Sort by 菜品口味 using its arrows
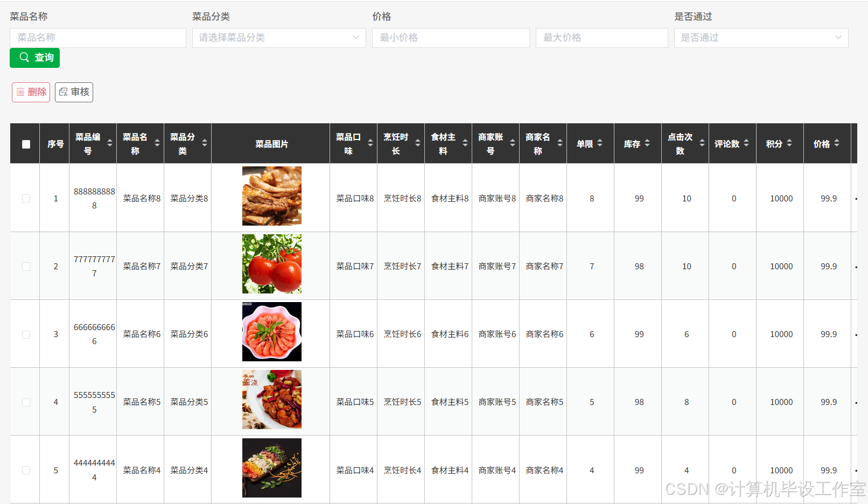The image size is (868, 504). click(370, 143)
